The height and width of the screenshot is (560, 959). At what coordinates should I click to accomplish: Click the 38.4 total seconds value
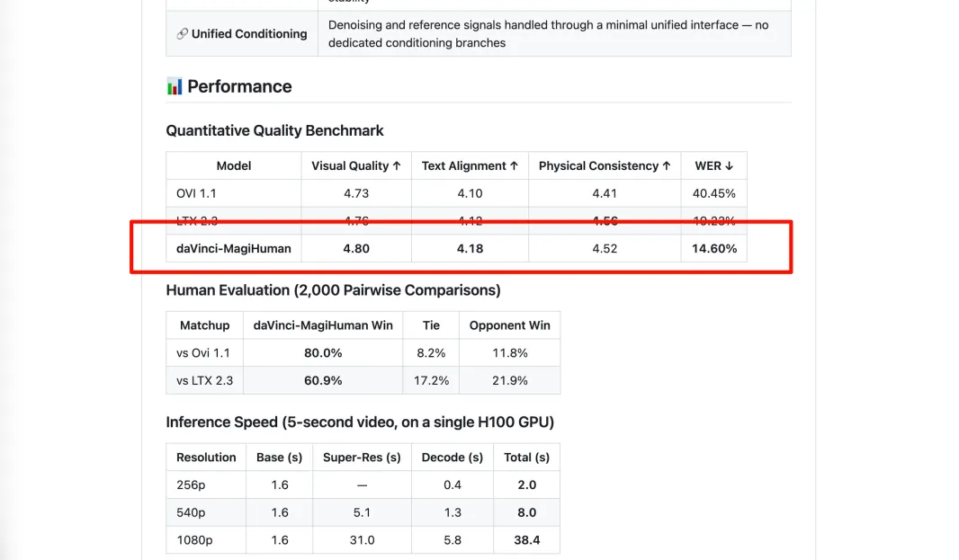pos(526,539)
